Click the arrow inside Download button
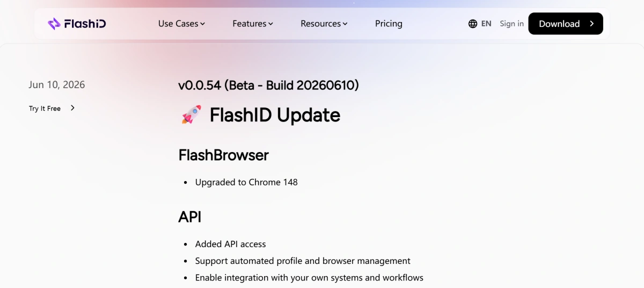 coord(592,24)
